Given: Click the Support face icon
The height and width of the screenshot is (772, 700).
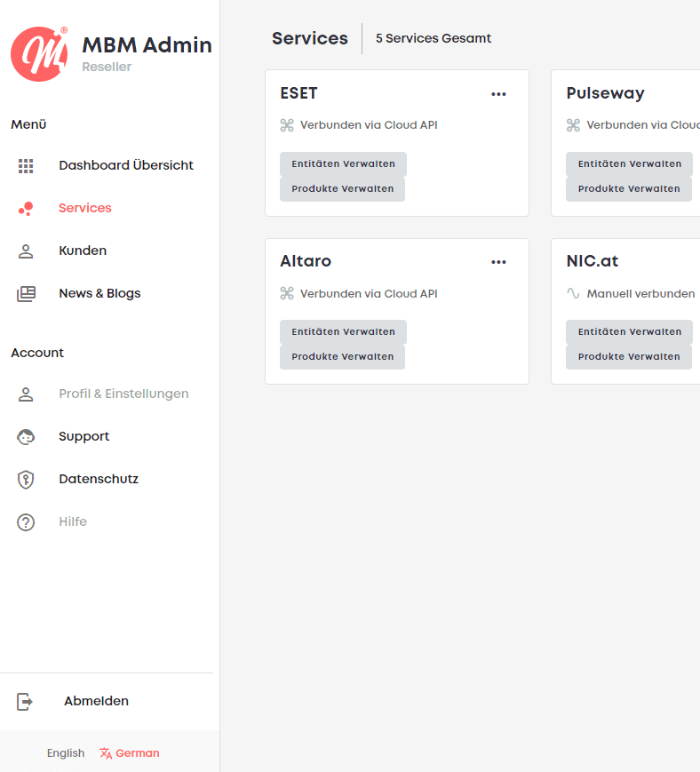Looking at the screenshot, I should pyautogui.click(x=26, y=437).
